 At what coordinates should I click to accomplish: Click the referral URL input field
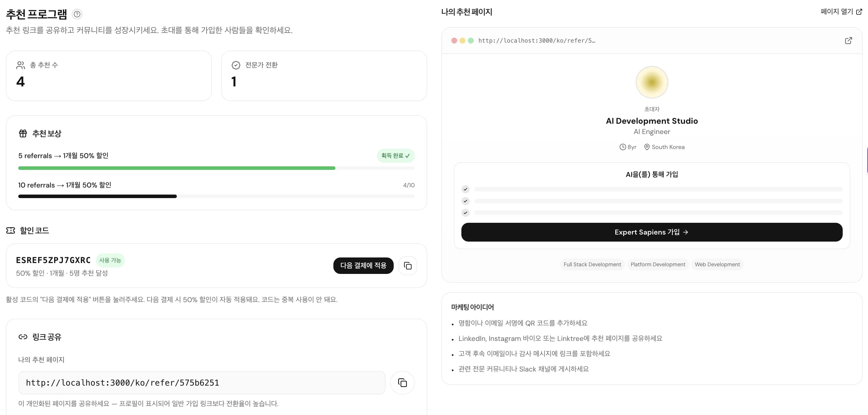click(202, 383)
